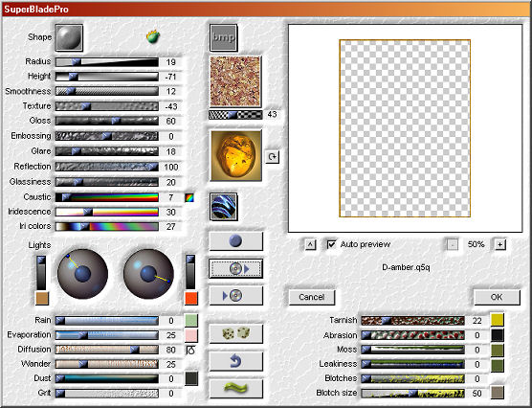The image size is (532, 408).
Task: Select the speckled texture thumbnail
Action: [x=235, y=81]
